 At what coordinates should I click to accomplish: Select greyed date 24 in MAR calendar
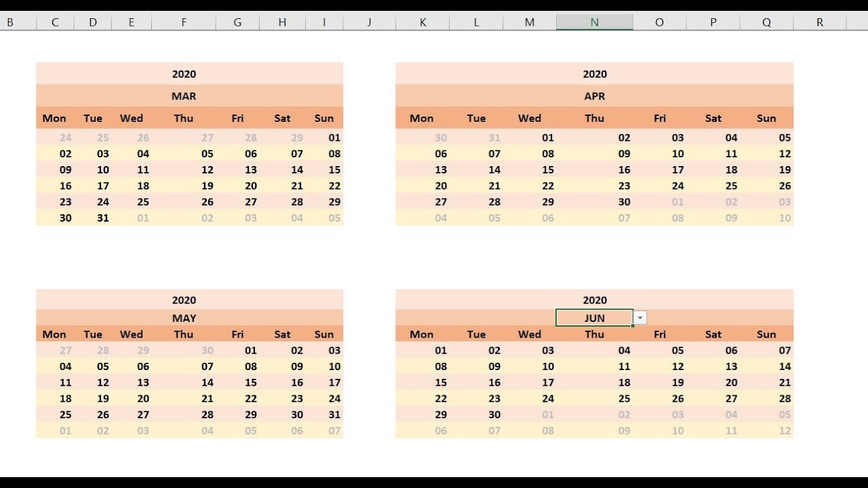point(65,138)
